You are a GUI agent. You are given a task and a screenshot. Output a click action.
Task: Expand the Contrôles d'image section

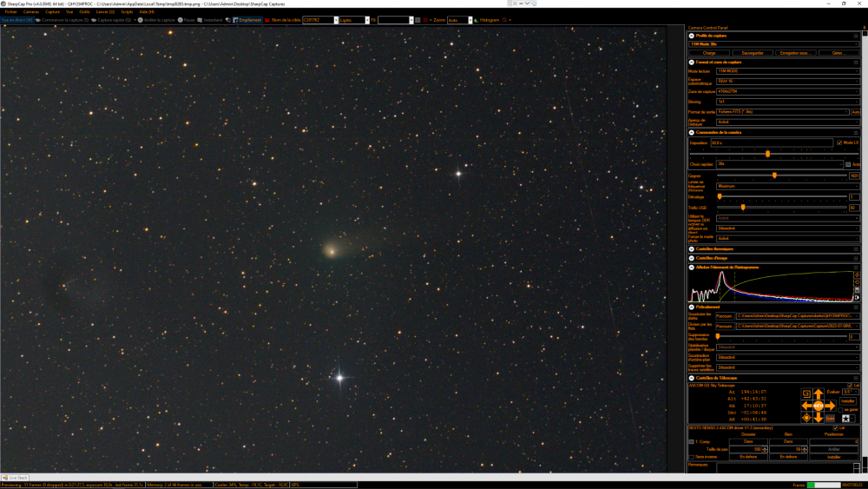pos(692,258)
